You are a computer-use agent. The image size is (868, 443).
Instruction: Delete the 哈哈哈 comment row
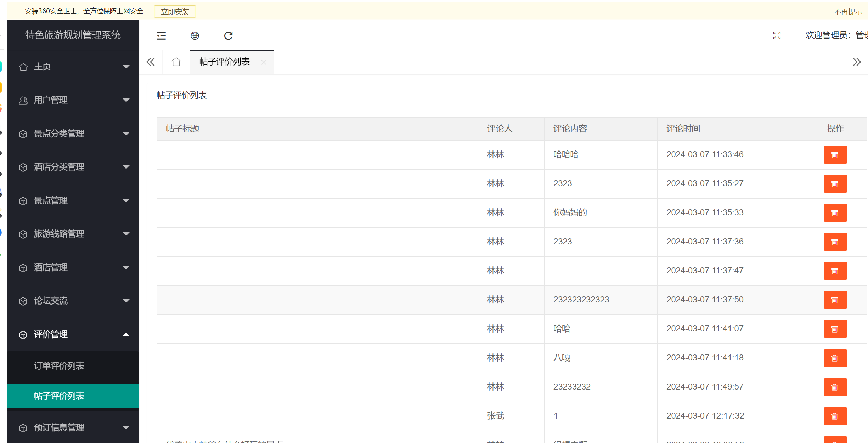tap(835, 155)
